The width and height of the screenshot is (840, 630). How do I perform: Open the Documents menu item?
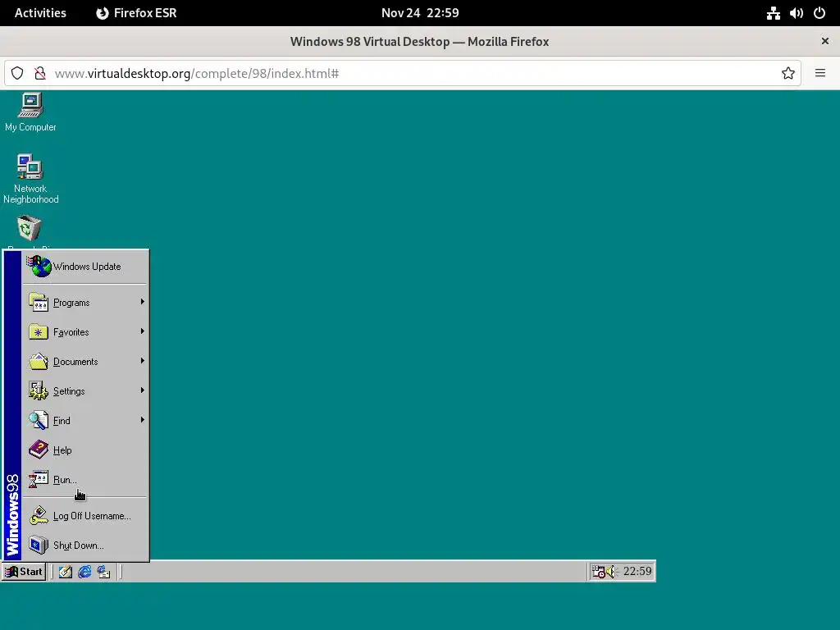click(85, 362)
